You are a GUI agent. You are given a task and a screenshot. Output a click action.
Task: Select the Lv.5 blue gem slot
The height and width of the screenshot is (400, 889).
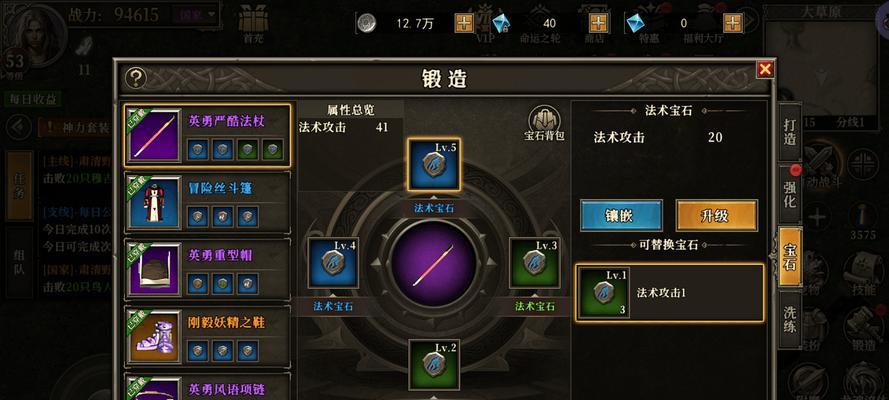[434, 165]
